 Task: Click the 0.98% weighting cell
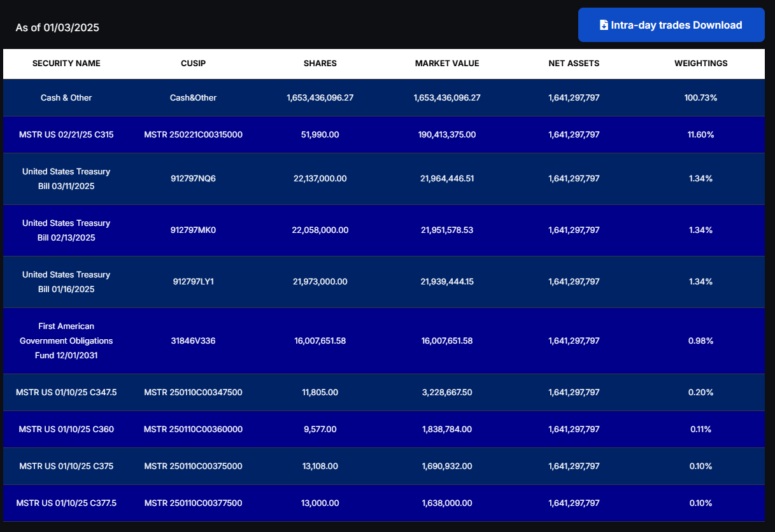pos(700,341)
